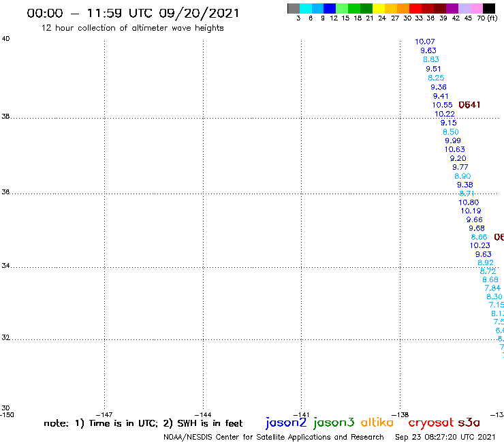
Task: Select the 9.51 wave height reading
Action: click(433, 69)
